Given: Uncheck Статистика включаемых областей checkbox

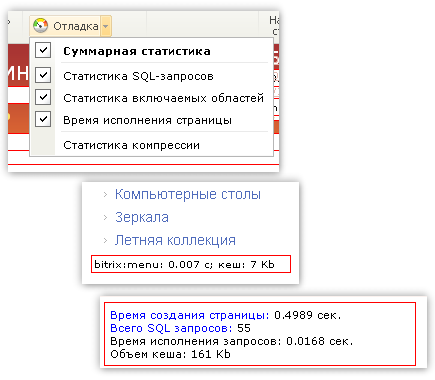Looking at the screenshot, I should 43,97.
